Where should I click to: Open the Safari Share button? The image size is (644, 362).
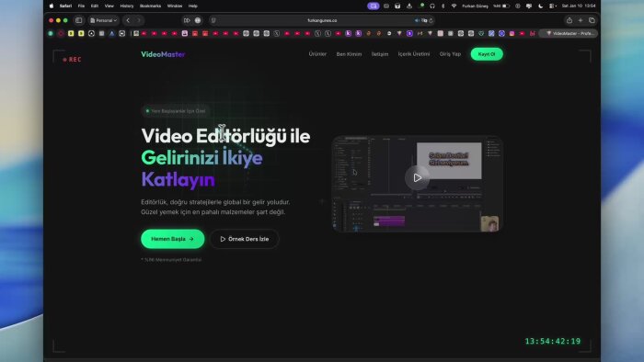(x=569, y=20)
